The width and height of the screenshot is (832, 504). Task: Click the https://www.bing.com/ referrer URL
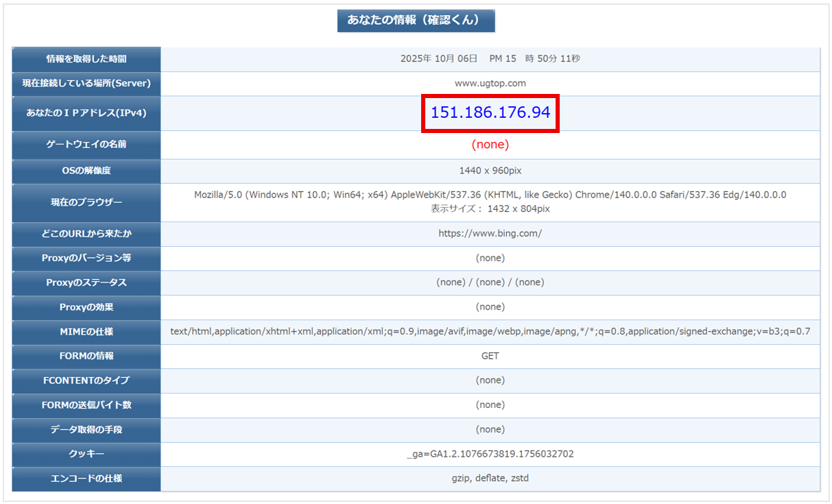click(490, 234)
